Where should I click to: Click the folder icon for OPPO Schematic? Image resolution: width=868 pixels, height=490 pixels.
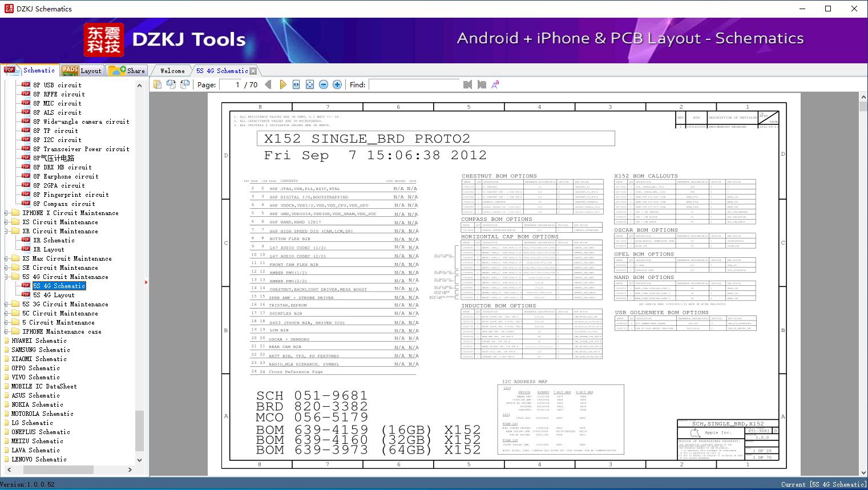tap(5, 368)
